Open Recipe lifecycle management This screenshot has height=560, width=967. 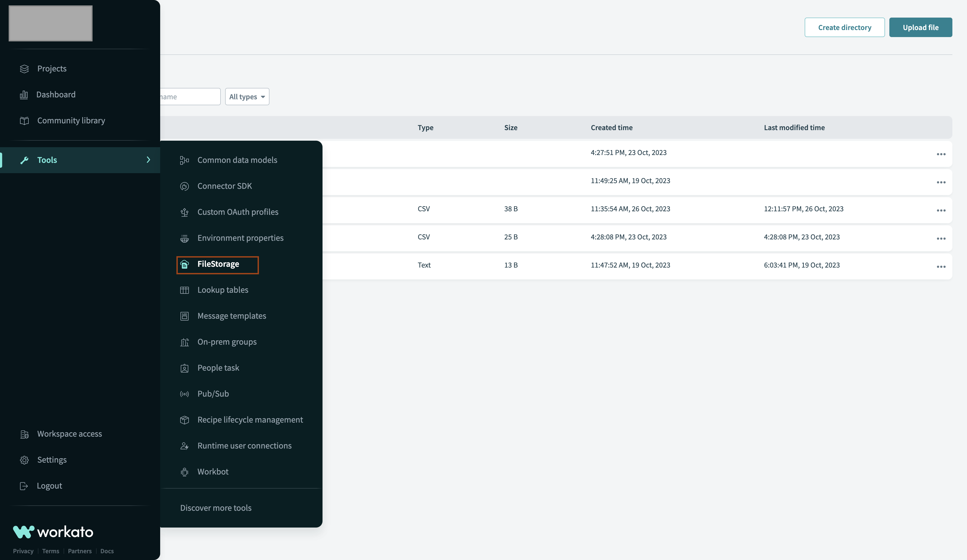pyautogui.click(x=250, y=420)
